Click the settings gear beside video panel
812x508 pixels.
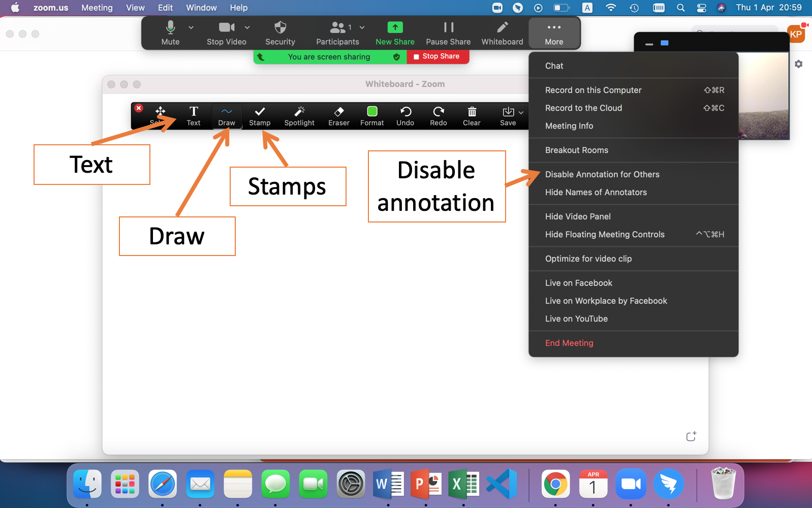tap(799, 64)
